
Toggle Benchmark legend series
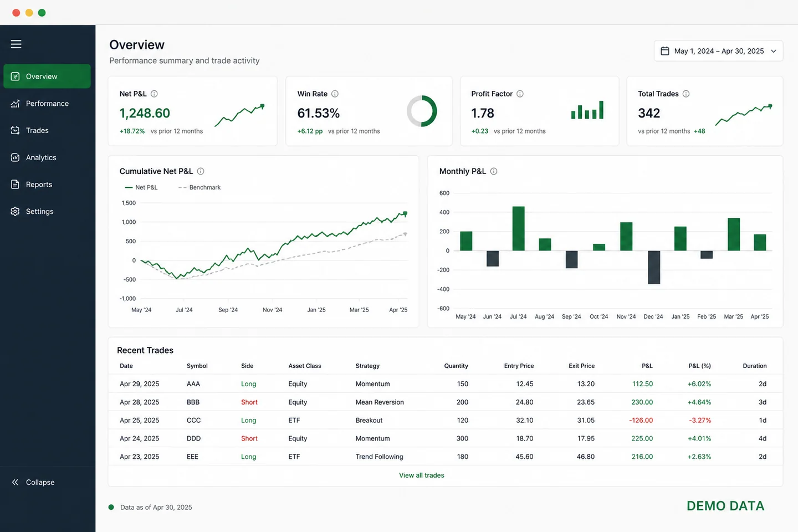tap(199, 187)
